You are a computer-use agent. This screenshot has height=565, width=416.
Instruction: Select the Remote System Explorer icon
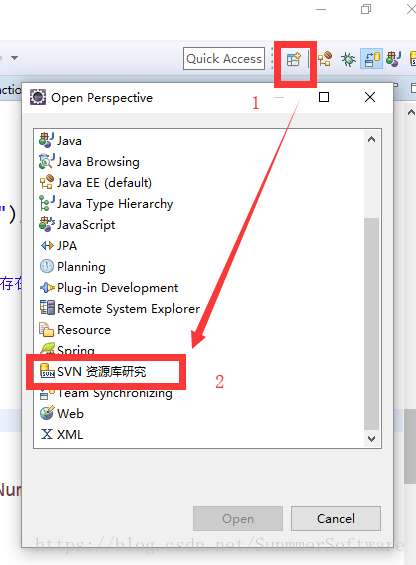pos(47,308)
